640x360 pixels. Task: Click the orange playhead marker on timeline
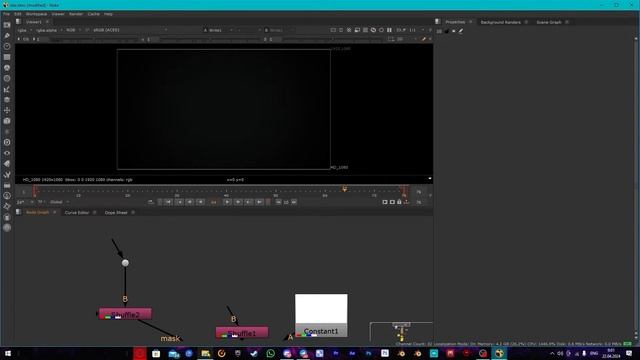tap(344, 189)
